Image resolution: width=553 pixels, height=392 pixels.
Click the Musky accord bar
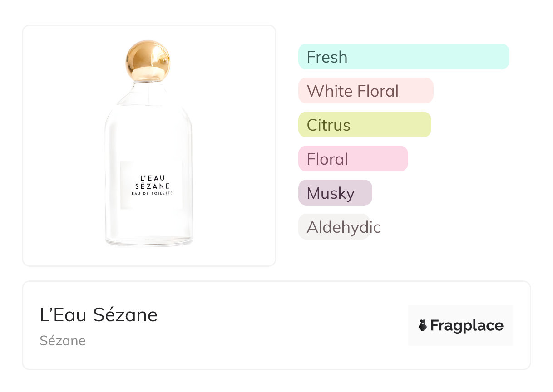coord(335,193)
